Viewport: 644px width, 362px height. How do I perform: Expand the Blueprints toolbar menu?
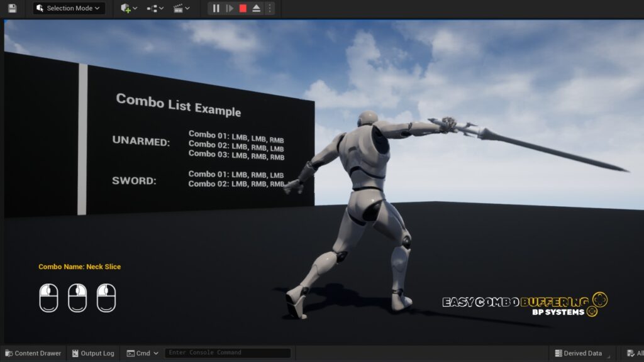pos(155,8)
